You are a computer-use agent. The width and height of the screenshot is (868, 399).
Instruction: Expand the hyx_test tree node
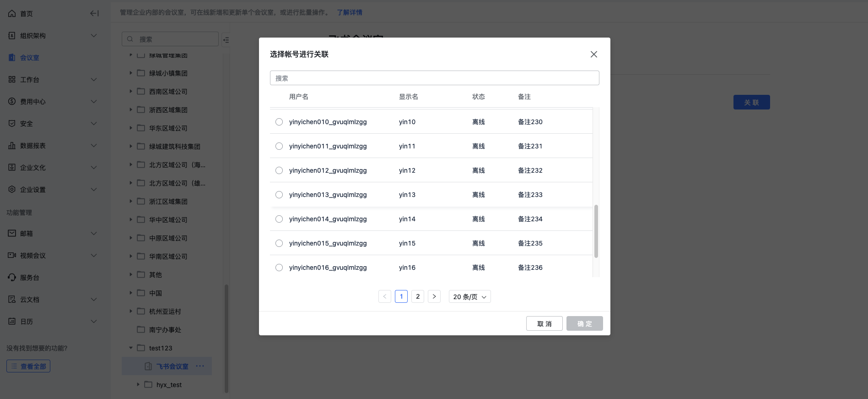pos(138,384)
